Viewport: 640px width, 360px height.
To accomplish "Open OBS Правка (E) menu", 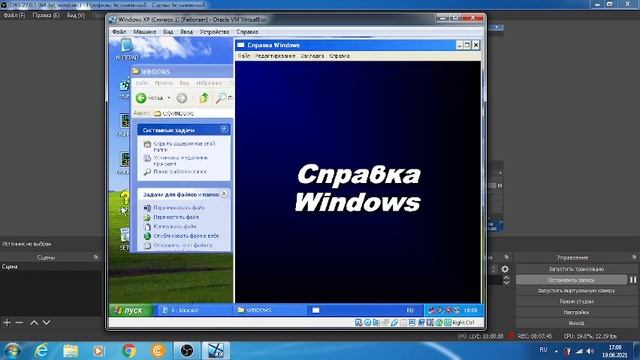I will (x=46, y=16).
